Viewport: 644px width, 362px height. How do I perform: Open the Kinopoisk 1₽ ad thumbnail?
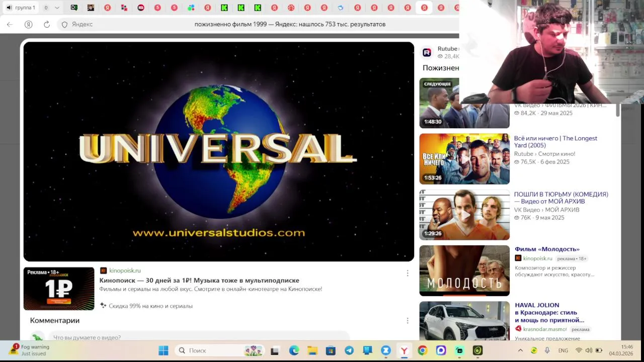(59, 289)
